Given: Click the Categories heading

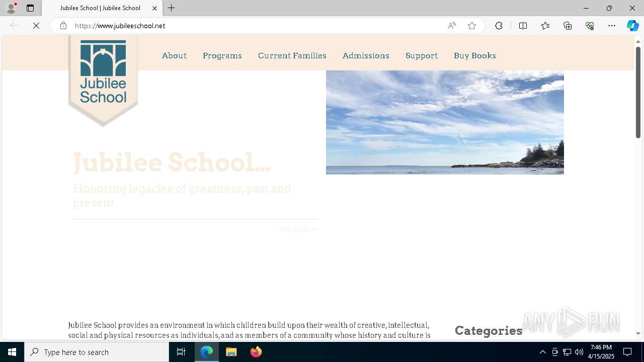Looking at the screenshot, I should tap(489, 330).
